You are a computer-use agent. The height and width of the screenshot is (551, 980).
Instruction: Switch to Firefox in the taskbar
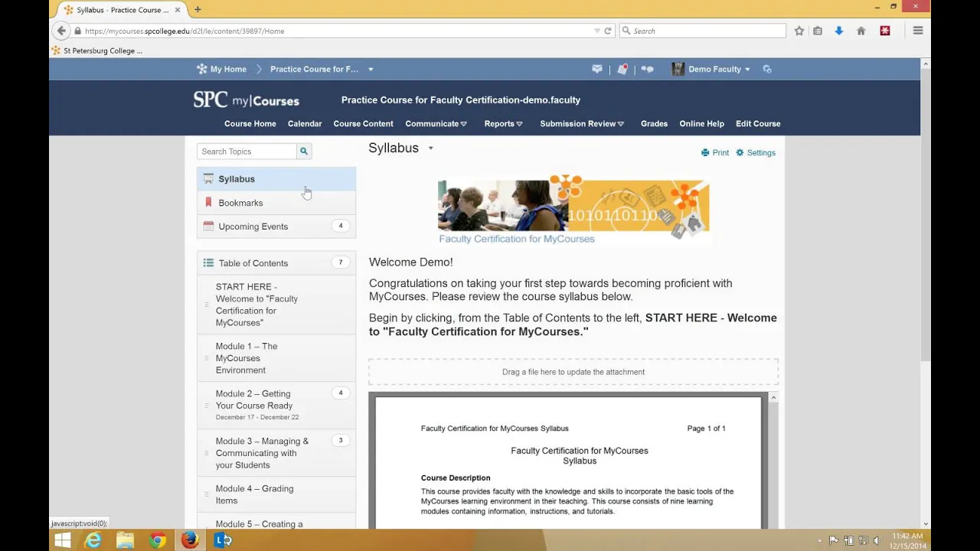tap(190, 540)
